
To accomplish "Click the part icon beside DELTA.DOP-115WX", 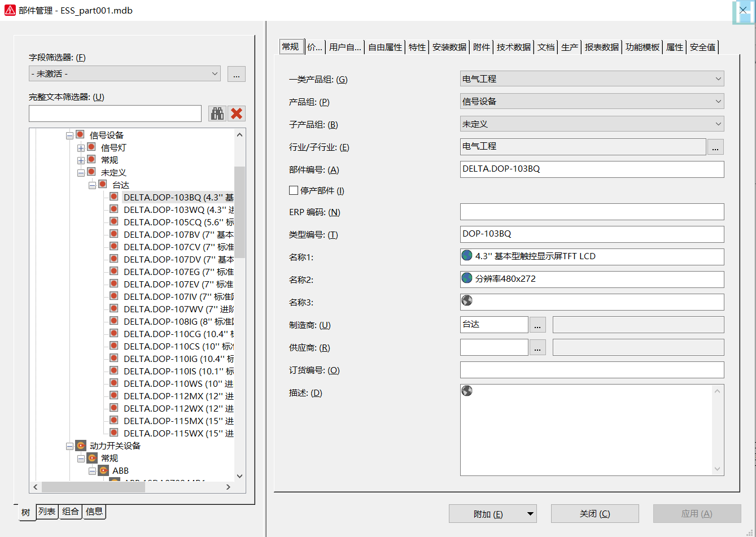I will [x=114, y=433].
